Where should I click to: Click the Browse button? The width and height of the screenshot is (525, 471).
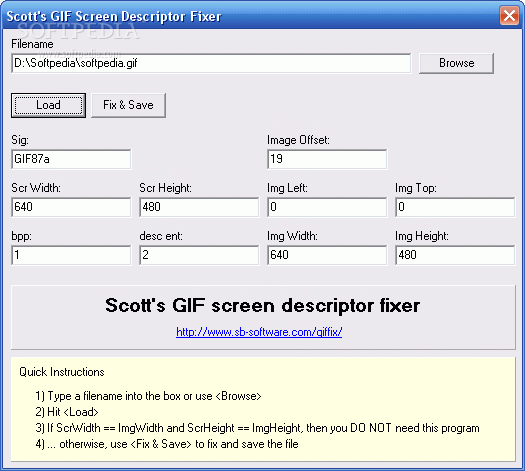tap(456, 63)
